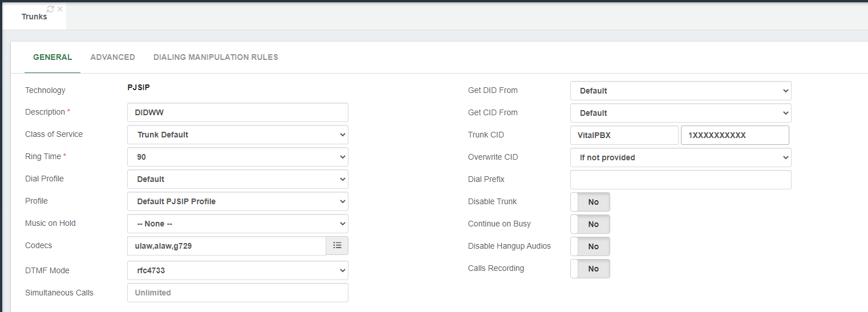Click the Disable Hangup Audios label
The width and height of the screenshot is (868, 312).
(x=509, y=246)
